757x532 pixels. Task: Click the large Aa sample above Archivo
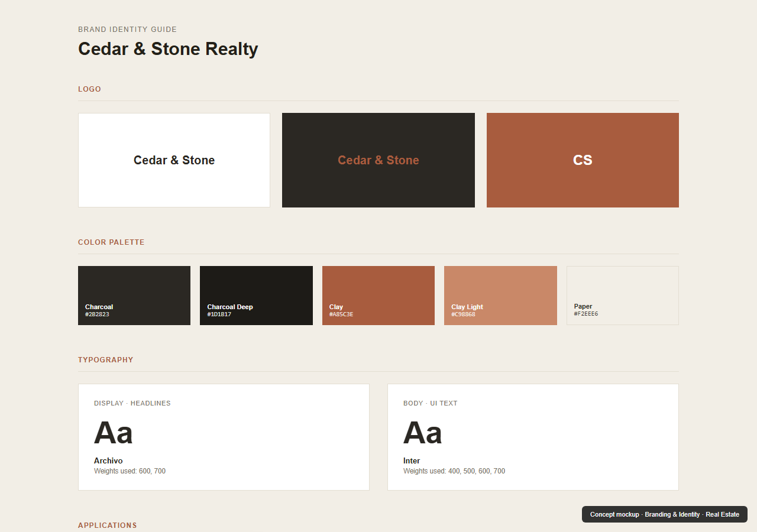point(114,433)
